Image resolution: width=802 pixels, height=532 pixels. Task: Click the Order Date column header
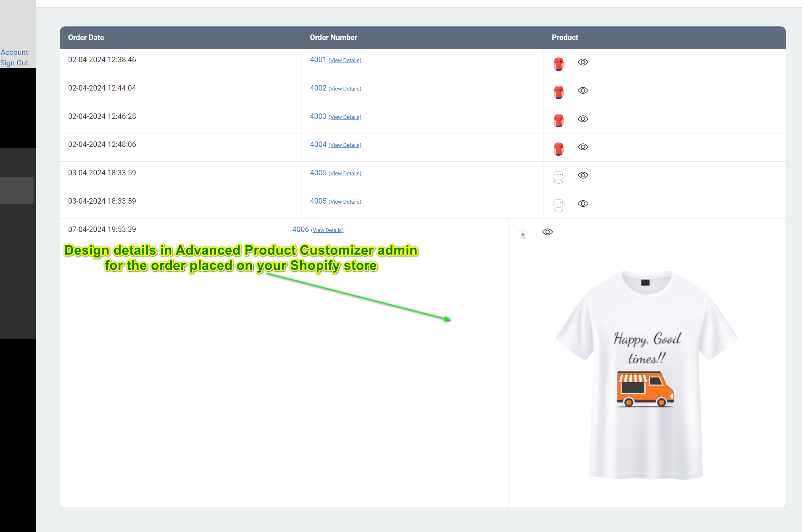[86, 37]
